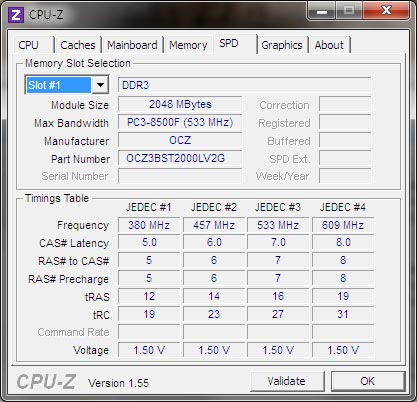Viewport: 417px width, 402px height.
Task: Close the CPU-Z window
Action: (x=386, y=11)
